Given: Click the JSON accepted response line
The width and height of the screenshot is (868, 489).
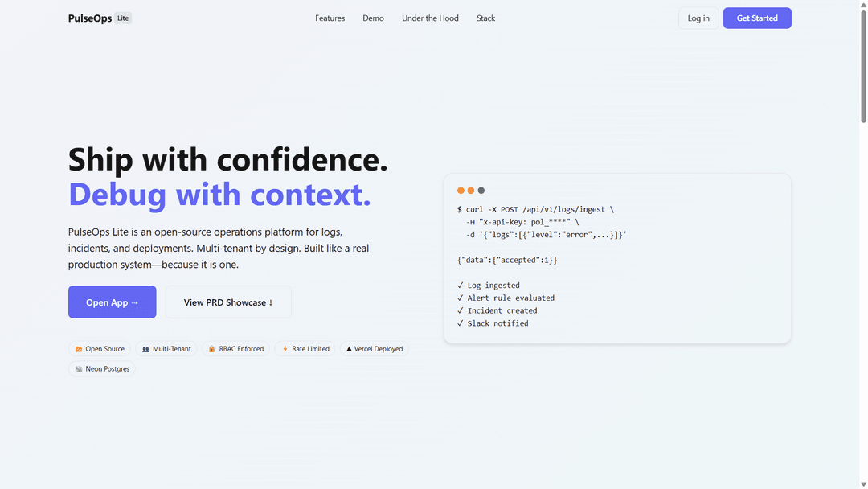Looking at the screenshot, I should click(x=507, y=260).
